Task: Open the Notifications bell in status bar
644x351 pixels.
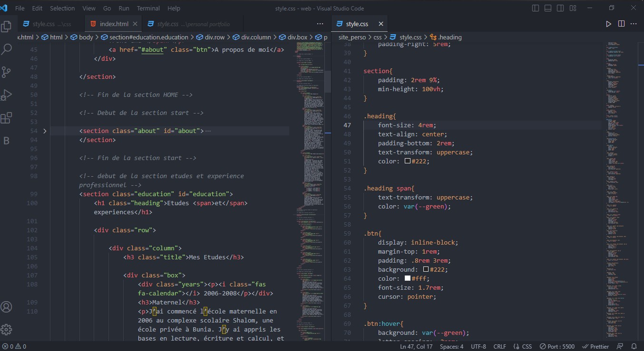Action: pos(634,346)
